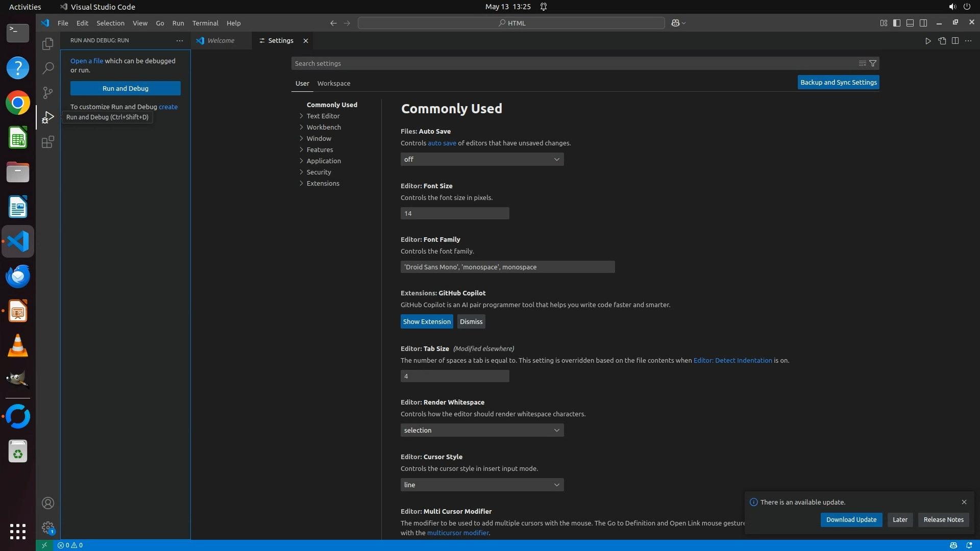Open the Manage gear icon
Image resolution: width=980 pixels, height=551 pixels.
coord(47,527)
